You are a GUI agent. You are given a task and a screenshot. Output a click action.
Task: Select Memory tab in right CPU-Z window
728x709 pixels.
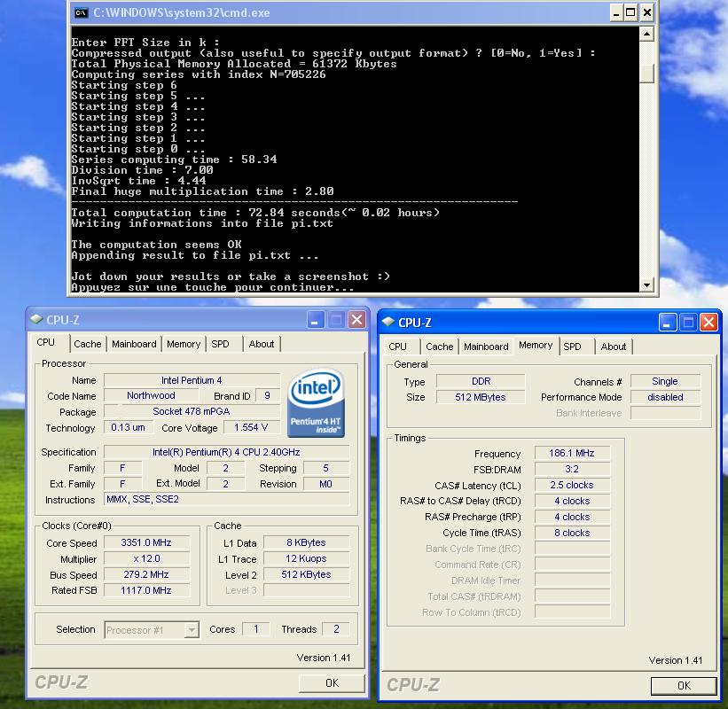[x=536, y=346]
